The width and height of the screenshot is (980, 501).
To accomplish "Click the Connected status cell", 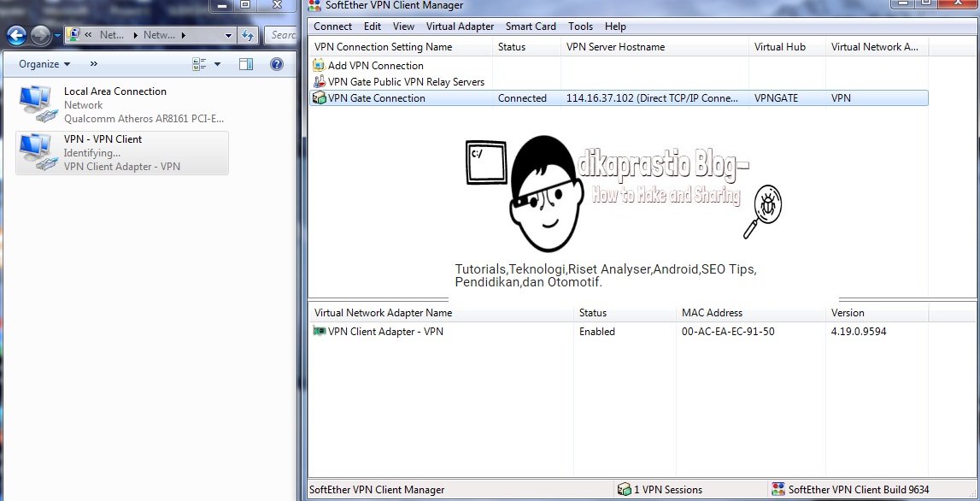I will pos(522,98).
